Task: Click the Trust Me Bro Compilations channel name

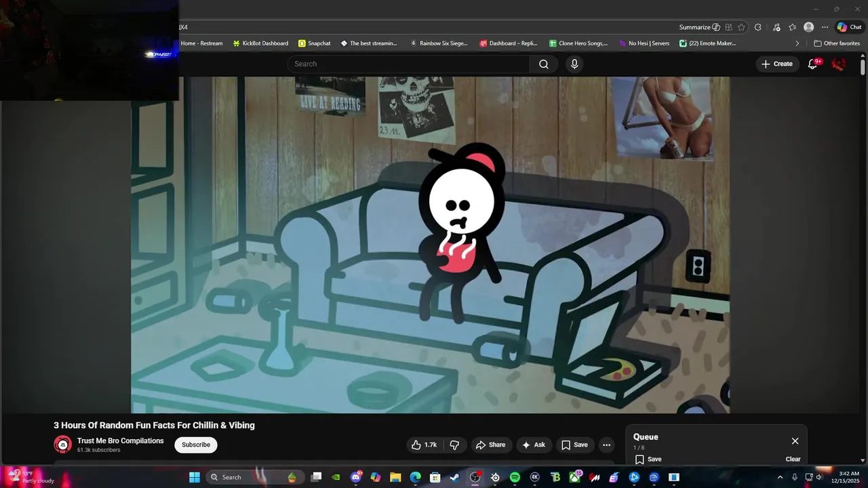Action: (120, 441)
